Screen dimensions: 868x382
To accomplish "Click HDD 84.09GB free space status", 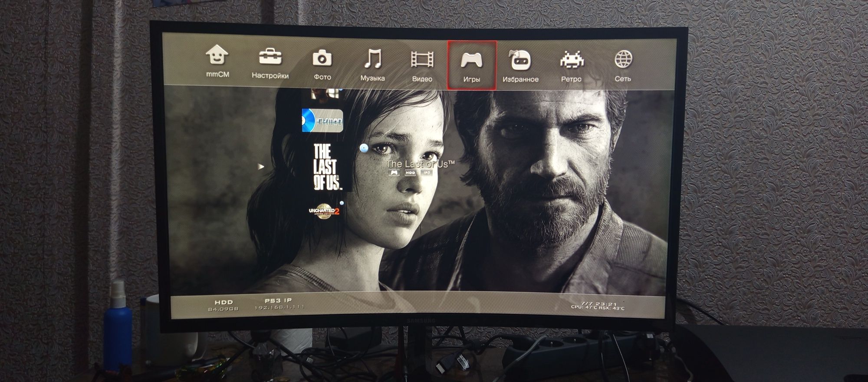I will (224, 305).
